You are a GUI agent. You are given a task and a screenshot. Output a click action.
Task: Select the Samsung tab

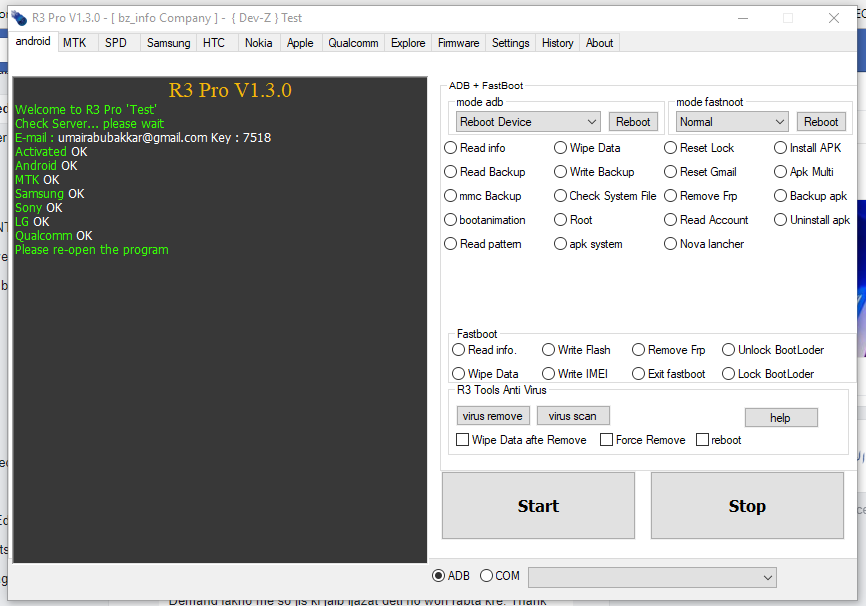tap(168, 43)
